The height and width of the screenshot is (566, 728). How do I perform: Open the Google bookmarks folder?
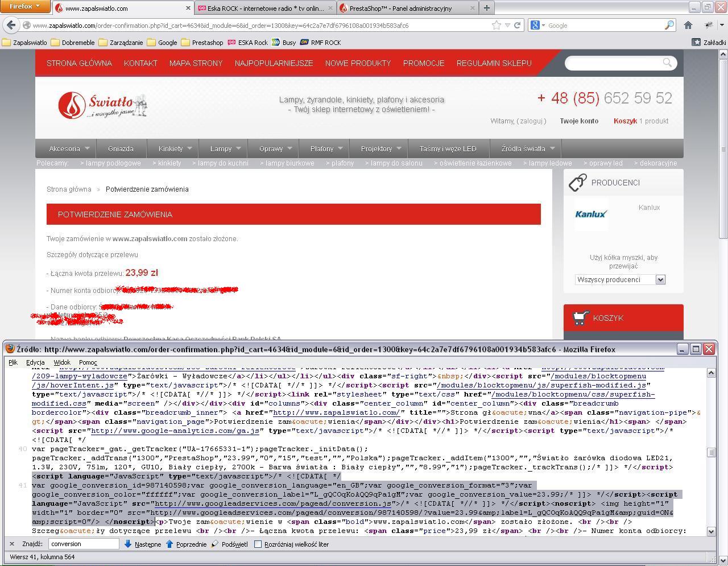(x=162, y=42)
